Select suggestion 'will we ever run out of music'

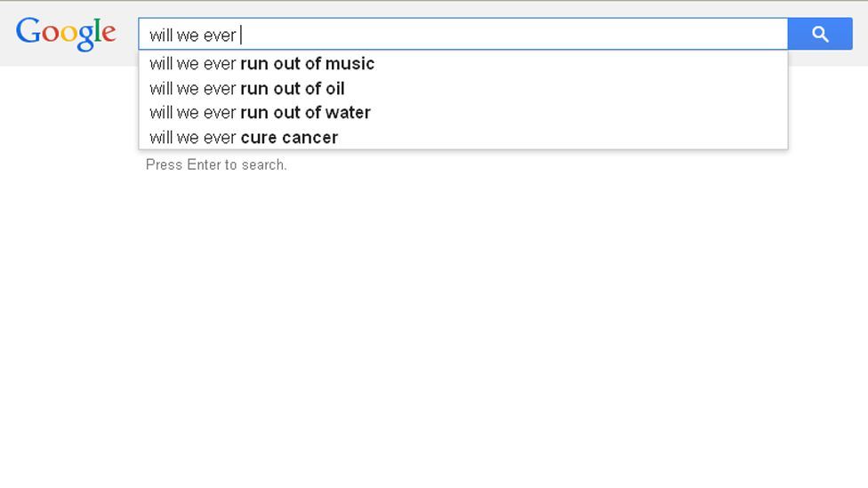(462, 64)
